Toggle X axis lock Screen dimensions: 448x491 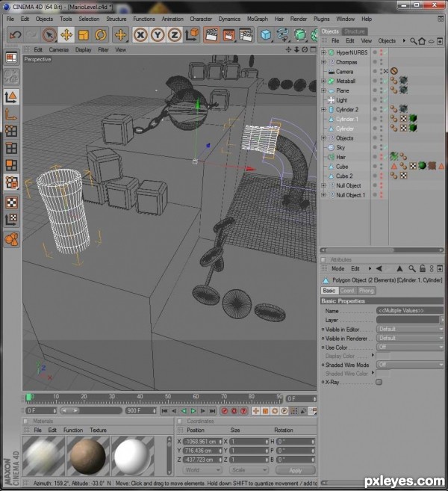point(140,35)
